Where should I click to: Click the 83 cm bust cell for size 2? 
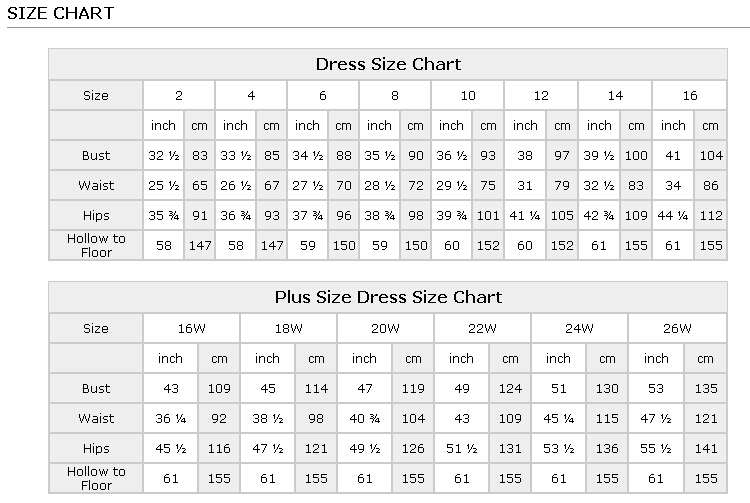(200, 156)
